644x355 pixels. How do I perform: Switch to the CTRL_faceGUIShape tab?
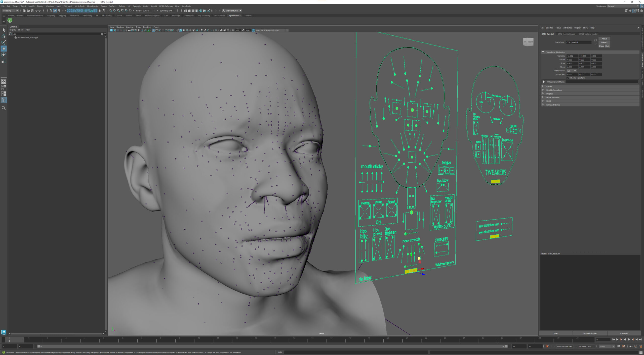[566, 34]
